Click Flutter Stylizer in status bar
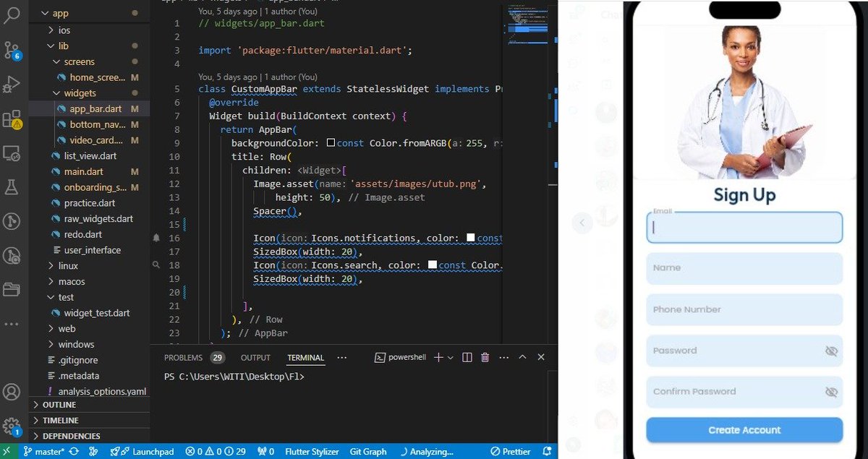The width and height of the screenshot is (868, 459). (312, 451)
